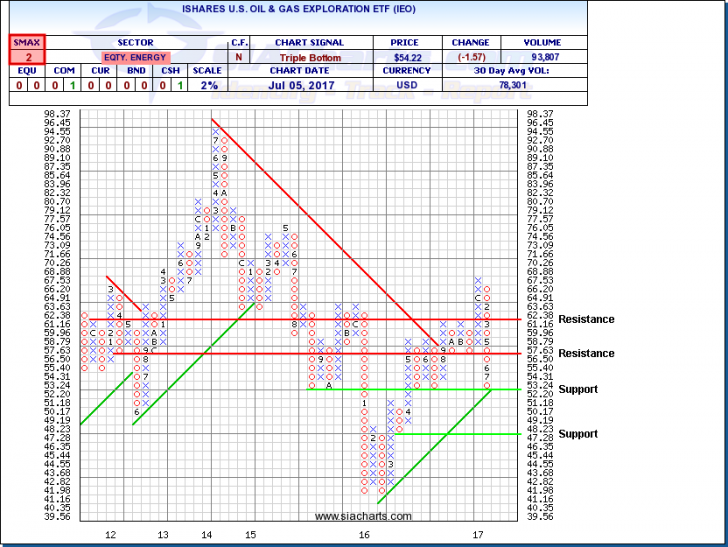
Task: Open the siacharts.com watermark link
Action: pyautogui.click(x=362, y=516)
